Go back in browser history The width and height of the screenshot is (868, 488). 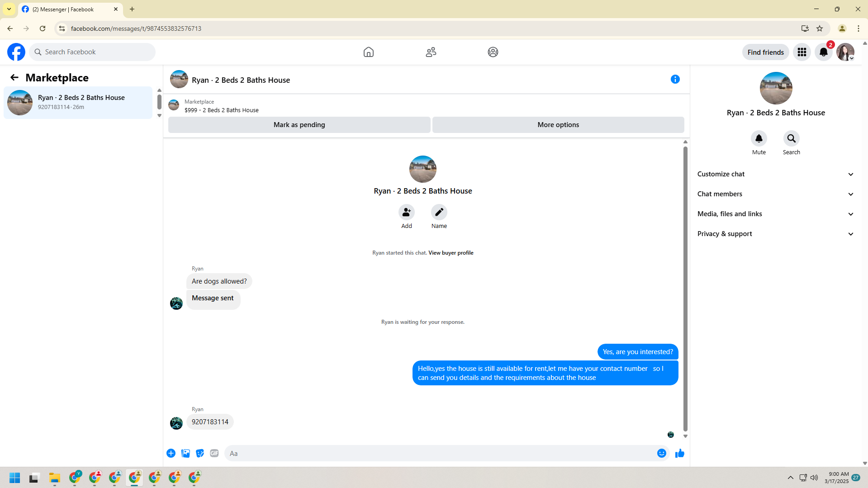click(10, 28)
